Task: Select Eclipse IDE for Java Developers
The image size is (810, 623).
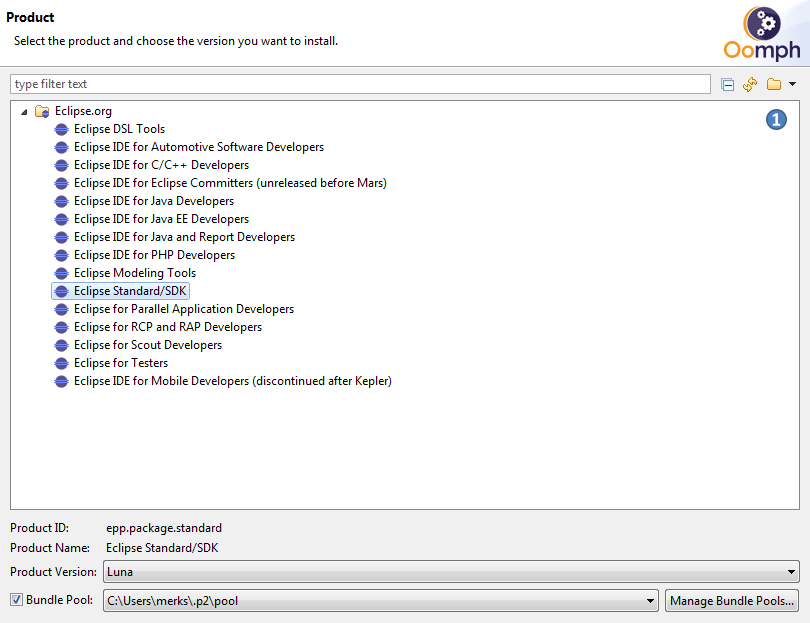Action: (153, 201)
